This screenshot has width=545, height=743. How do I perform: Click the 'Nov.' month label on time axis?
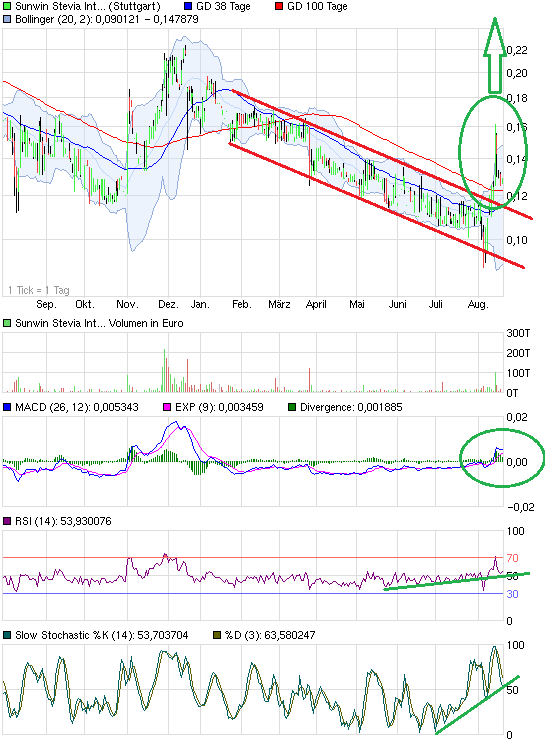click(127, 304)
